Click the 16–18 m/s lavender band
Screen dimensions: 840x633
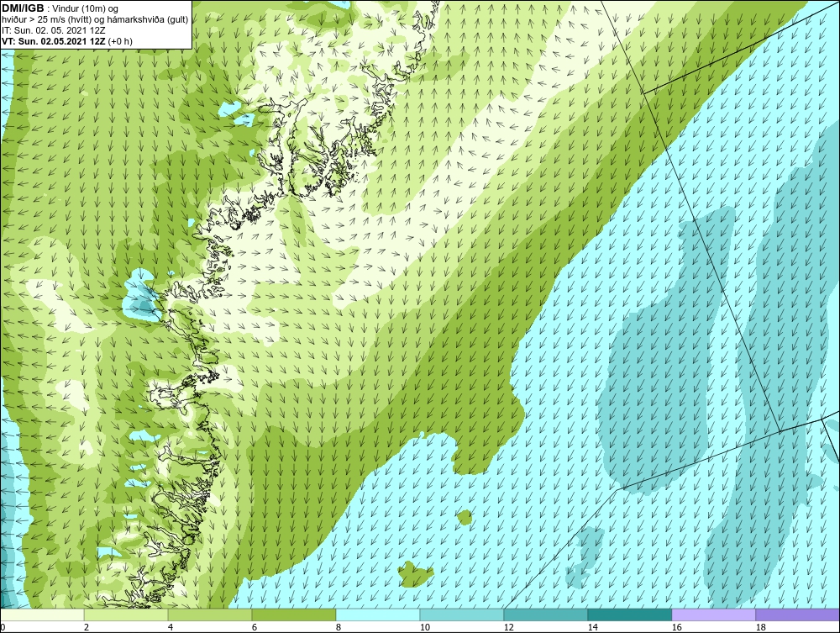713,615
